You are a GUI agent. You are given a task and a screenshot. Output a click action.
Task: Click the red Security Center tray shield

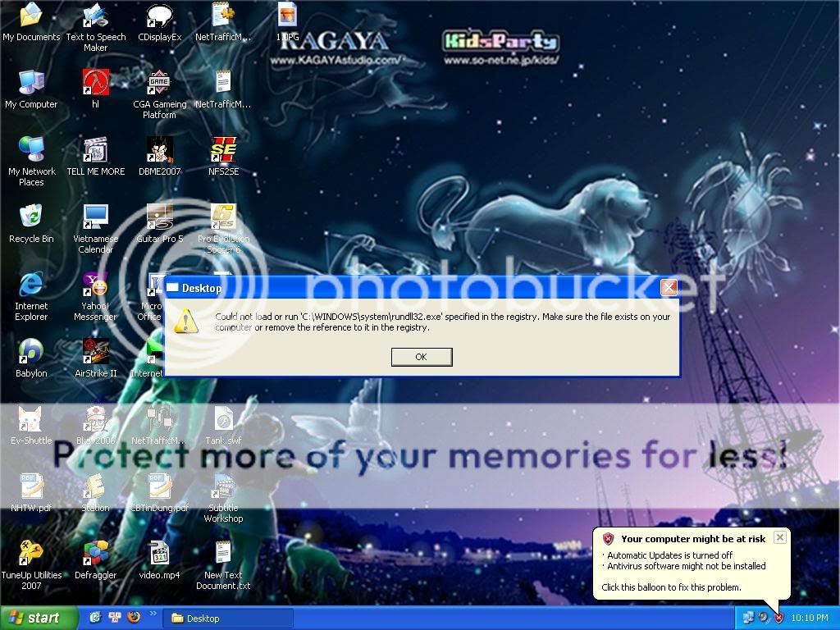(x=779, y=619)
